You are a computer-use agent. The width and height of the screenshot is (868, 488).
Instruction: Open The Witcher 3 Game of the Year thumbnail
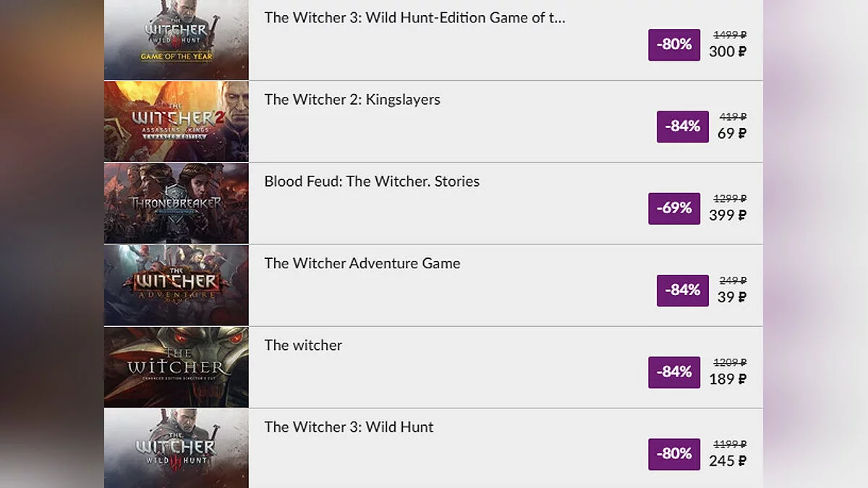pos(176,40)
